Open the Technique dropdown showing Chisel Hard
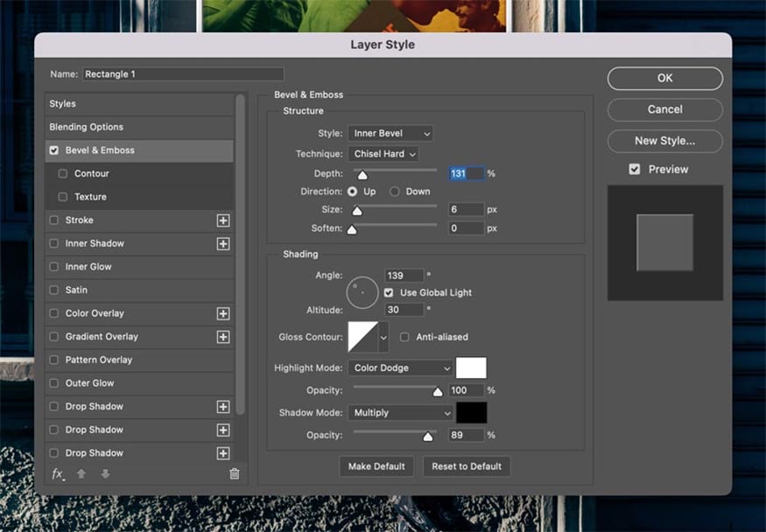The width and height of the screenshot is (766, 532). point(383,154)
